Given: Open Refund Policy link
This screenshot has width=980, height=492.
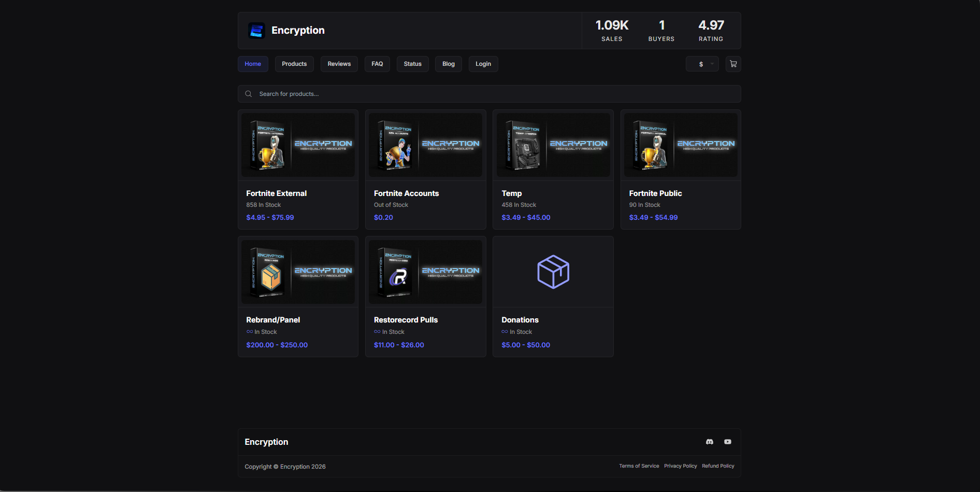Looking at the screenshot, I should (x=718, y=466).
